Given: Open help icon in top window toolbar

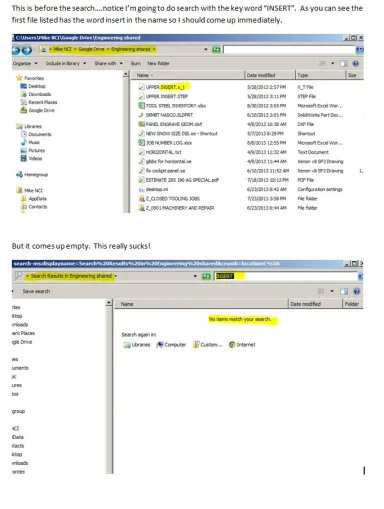Looking at the screenshot, I should click(356, 63).
